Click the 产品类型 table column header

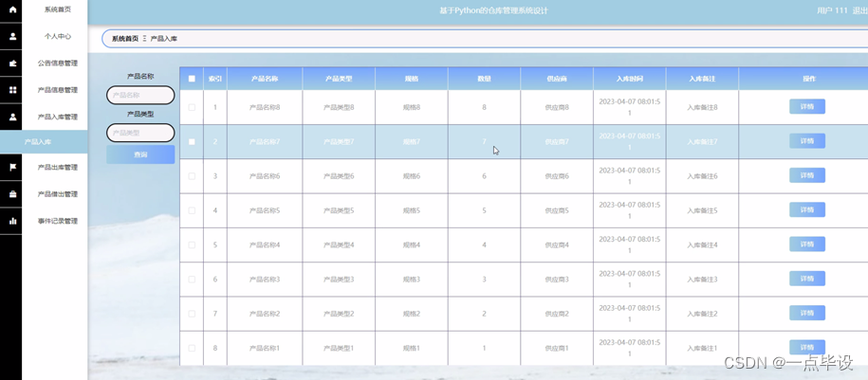tap(339, 79)
